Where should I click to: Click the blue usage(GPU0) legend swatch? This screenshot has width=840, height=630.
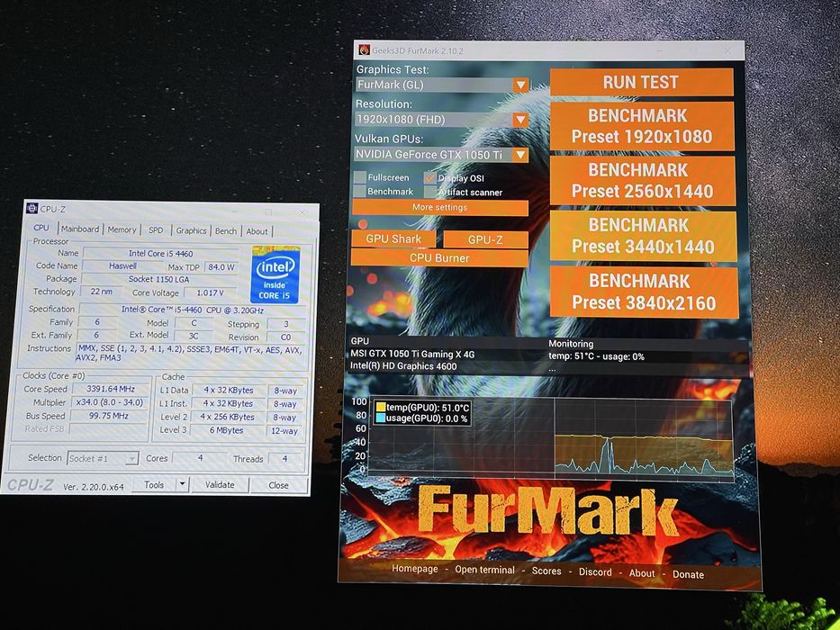381,418
